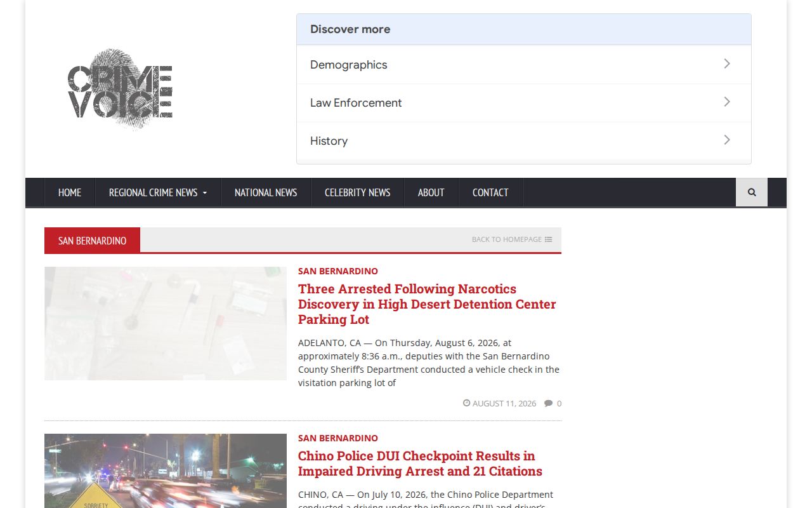The width and height of the screenshot is (812, 508).
Task: Click the Discover more panel header
Action: click(x=524, y=29)
